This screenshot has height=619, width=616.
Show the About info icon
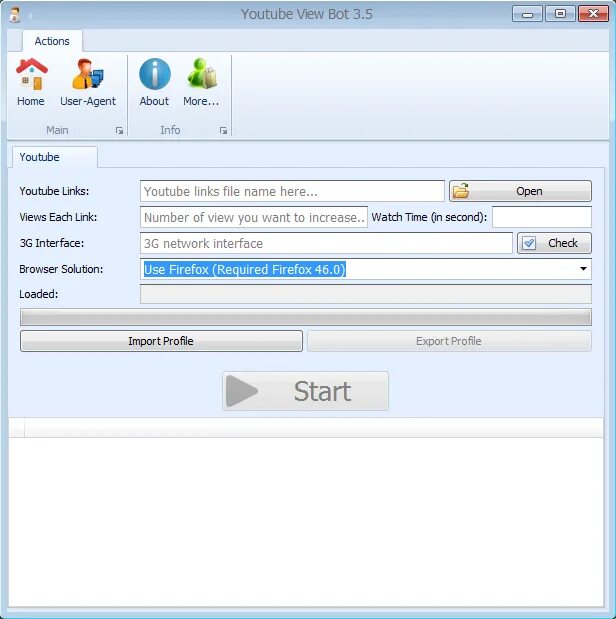coord(154,83)
